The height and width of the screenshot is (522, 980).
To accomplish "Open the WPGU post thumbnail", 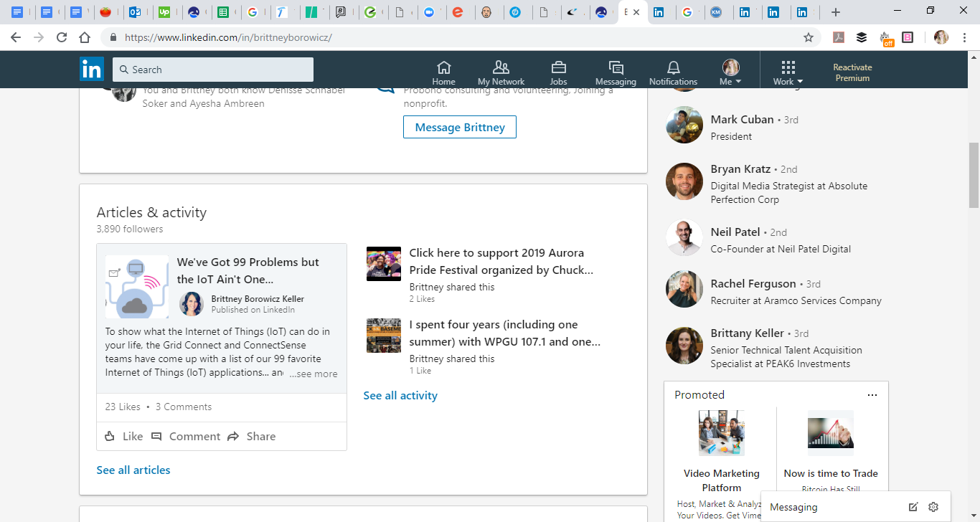I will pos(384,336).
